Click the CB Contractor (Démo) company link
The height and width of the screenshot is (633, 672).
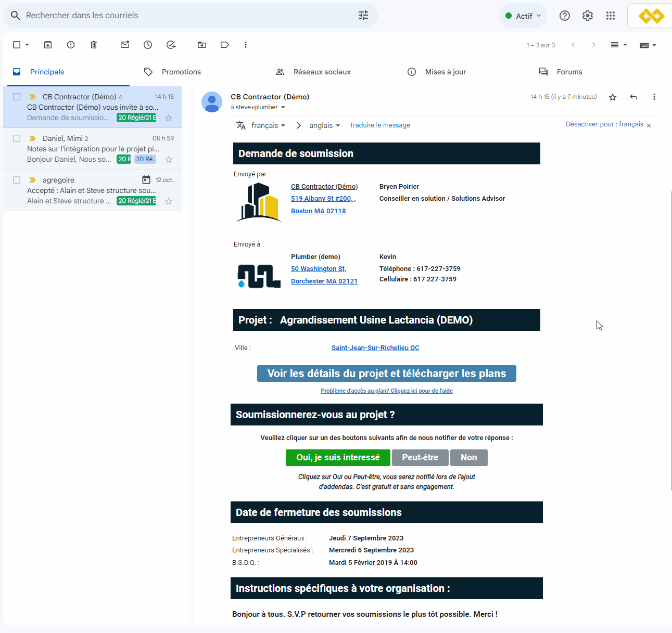click(324, 187)
